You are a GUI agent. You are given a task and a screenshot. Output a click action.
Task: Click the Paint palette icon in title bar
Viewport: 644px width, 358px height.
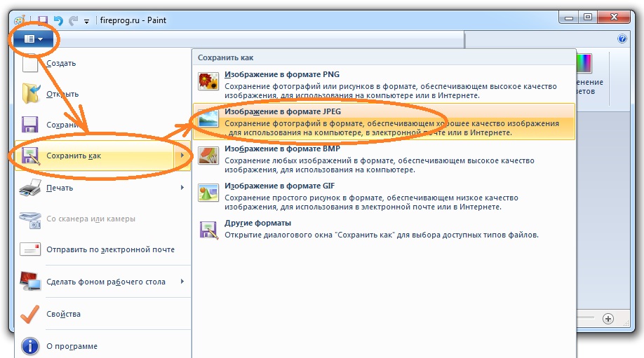click(20, 20)
